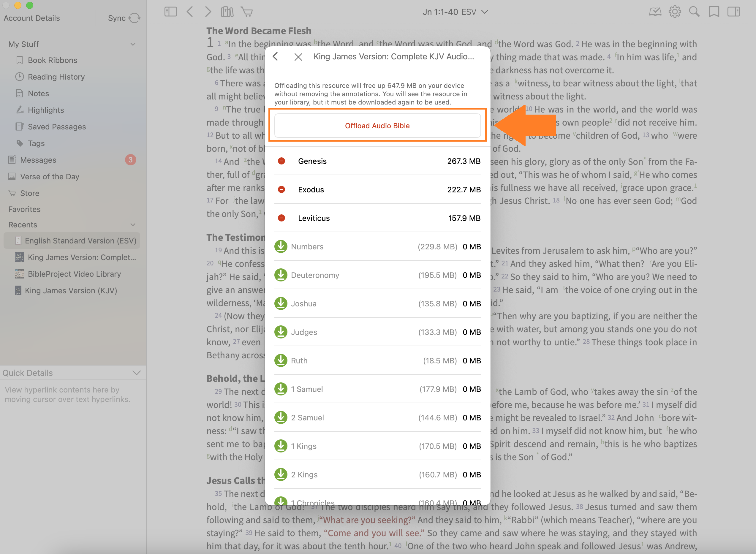Open Account Details
Screen dimensions: 756x554
[x=32, y=18]
